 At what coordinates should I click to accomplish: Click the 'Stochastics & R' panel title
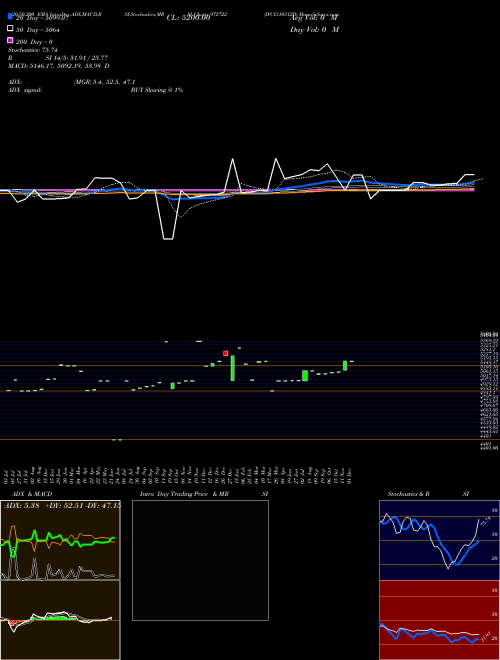409,494
